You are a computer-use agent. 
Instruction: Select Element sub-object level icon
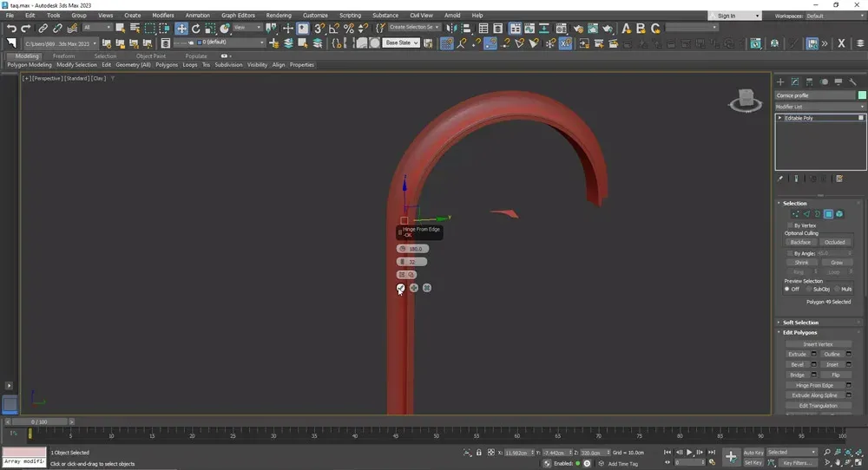click(839, 214)
